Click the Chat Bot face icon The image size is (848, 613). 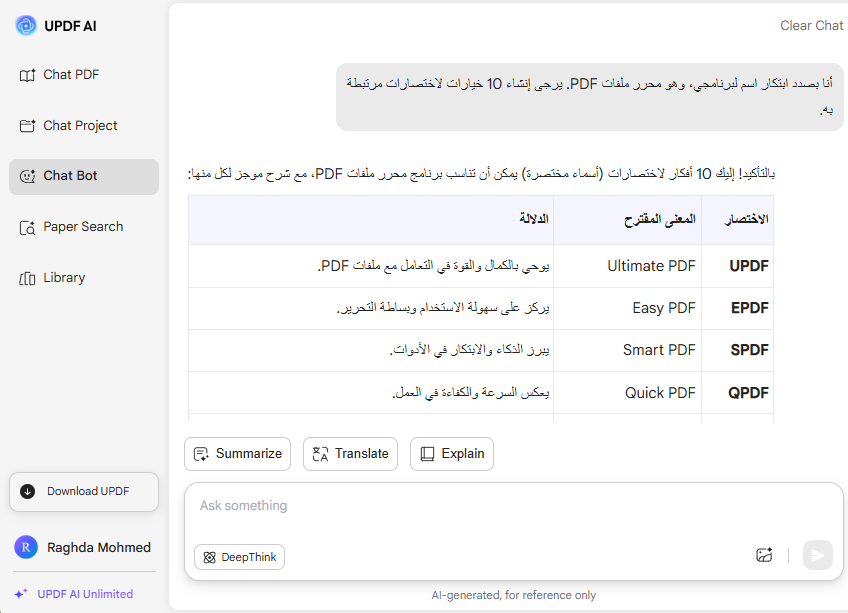(x=27, y=176)
